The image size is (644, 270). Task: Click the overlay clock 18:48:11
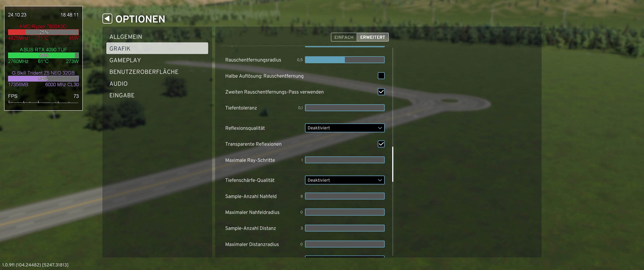69,15
